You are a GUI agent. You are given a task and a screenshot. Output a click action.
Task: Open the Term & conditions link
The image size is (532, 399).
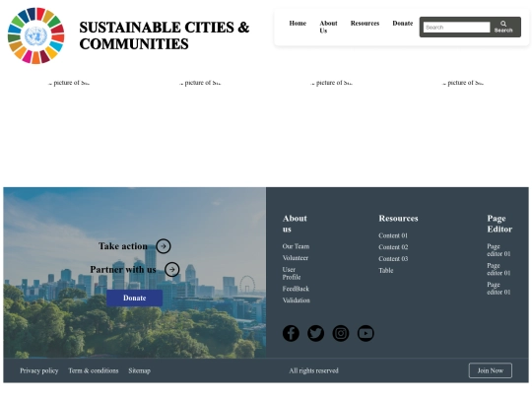point(94,370)
